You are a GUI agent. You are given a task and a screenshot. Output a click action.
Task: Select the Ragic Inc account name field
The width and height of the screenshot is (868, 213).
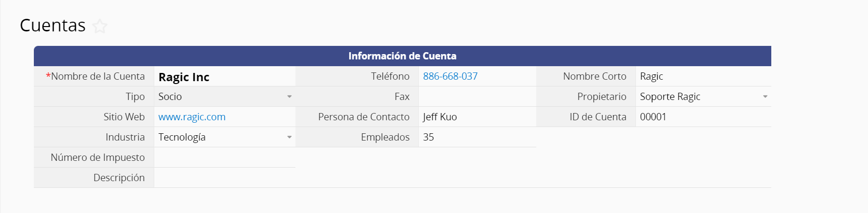(x=225, y=76)
